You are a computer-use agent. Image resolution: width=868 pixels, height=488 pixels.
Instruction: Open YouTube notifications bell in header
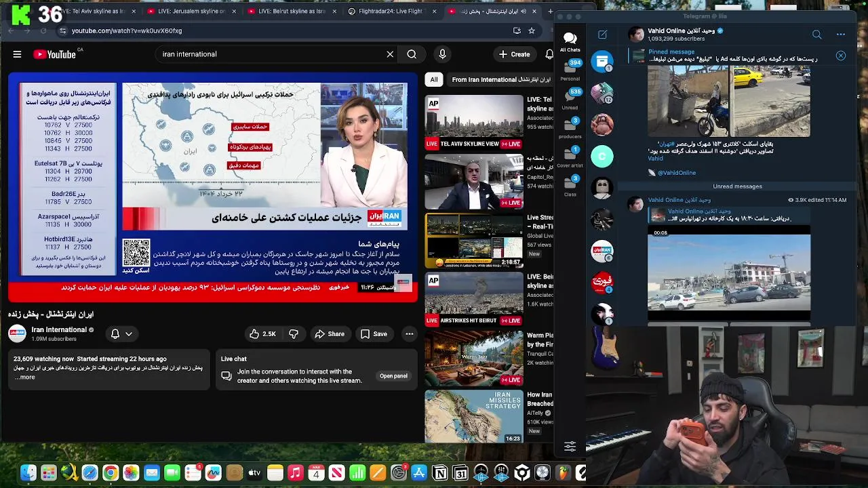549,54
